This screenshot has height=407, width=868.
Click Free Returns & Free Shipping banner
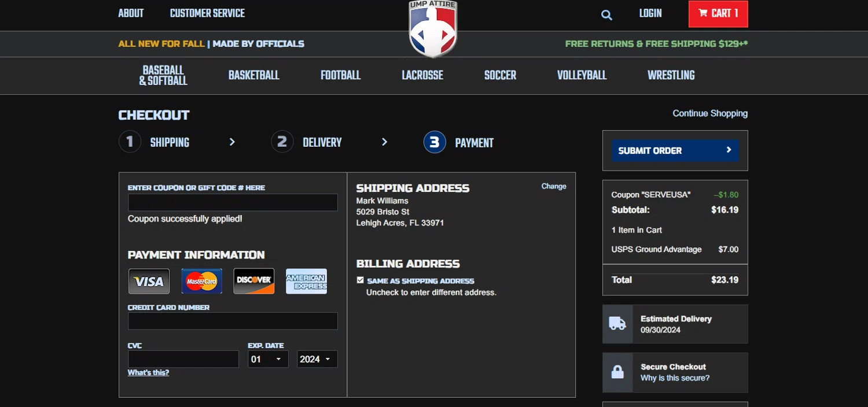(x=656, y=43)
